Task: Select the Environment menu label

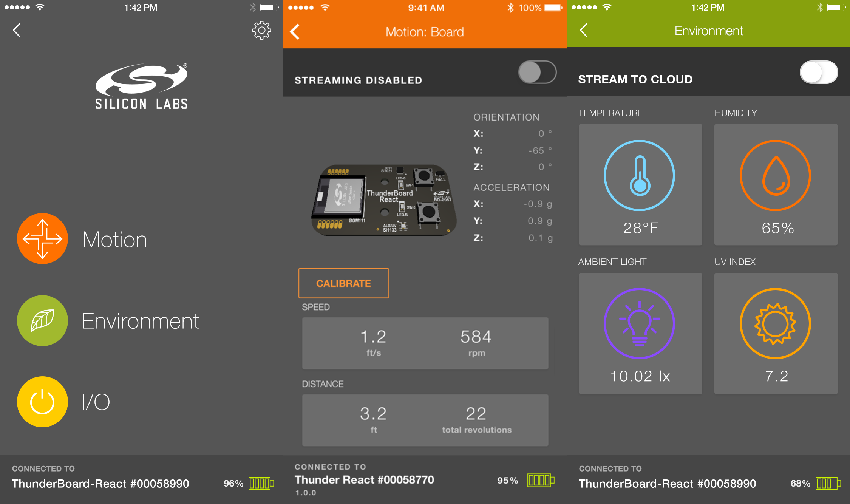Action: (x=140, y=321)
